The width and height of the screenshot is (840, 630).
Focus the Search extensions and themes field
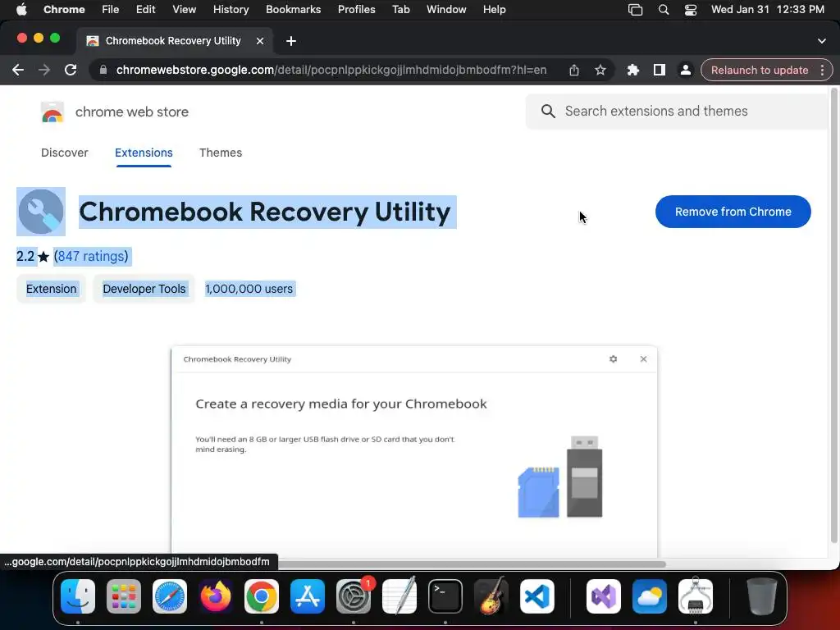(677, 112)
